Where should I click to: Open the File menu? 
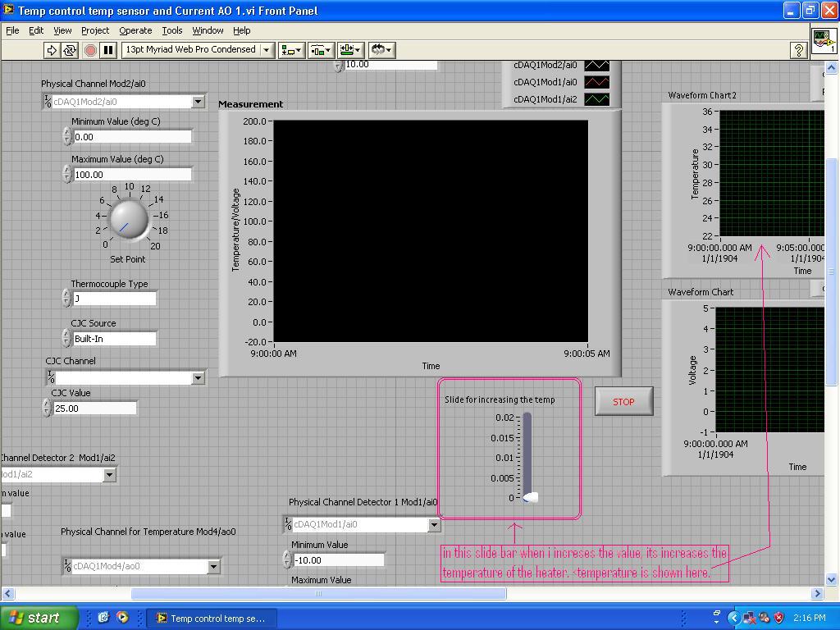[x=12, y=30]
